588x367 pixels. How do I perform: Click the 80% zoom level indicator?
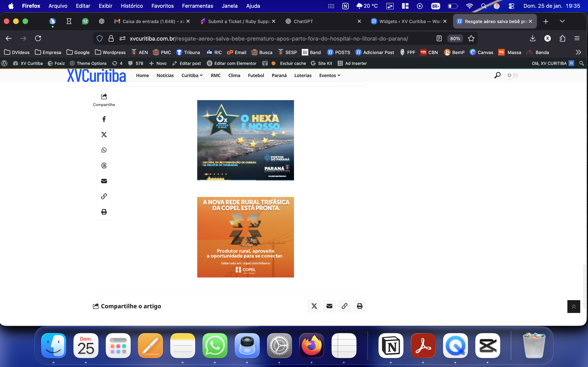coord(455,38)
